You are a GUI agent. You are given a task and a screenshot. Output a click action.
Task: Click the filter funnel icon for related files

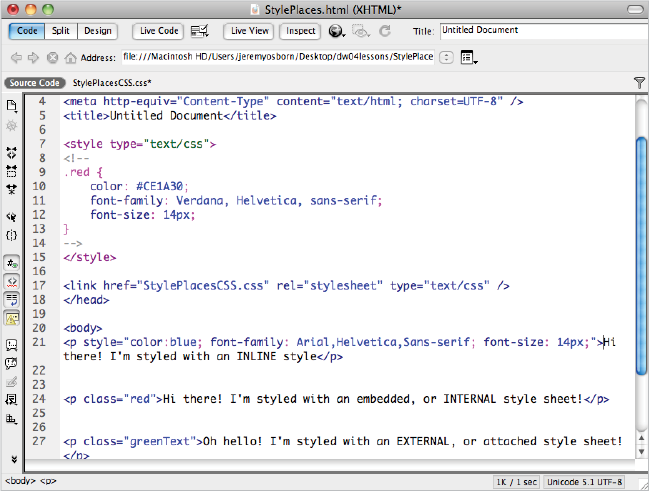coord(639,82)
